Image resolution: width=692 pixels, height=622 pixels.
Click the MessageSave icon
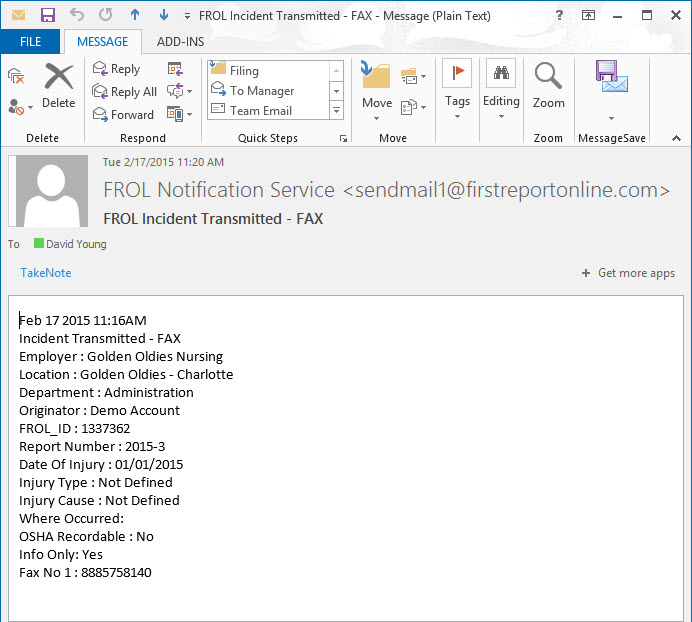pyautogui.click(x=610, y=86)
